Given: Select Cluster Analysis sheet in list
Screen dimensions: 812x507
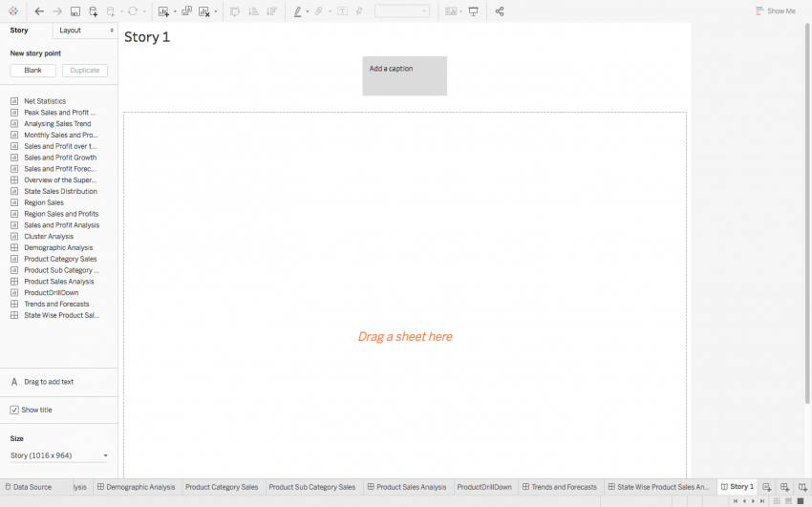Looking at the screenshot, I should click(49, 237).
